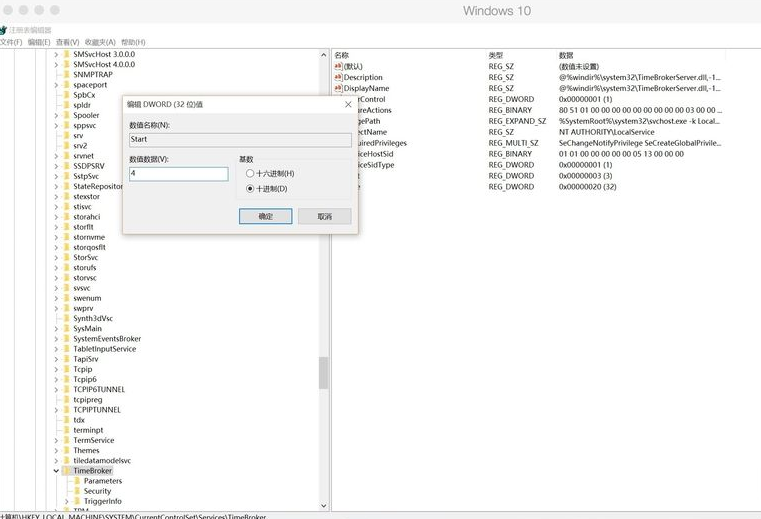Expand the SMSvcHost 3.0.0.0 node
Viewport: 761px width, 519px height.
56,54
